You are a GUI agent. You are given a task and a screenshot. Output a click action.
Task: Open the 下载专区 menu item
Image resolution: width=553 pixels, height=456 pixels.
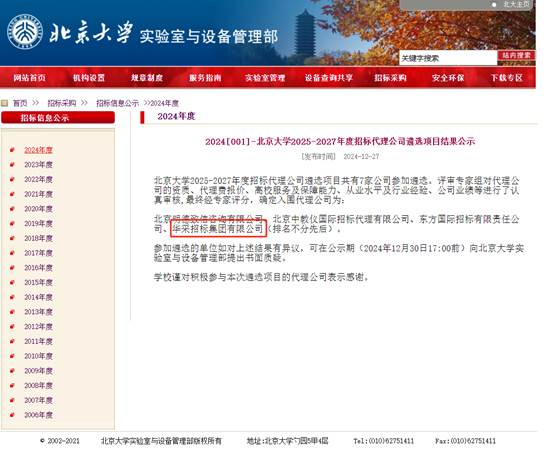[x=507, y=78]
